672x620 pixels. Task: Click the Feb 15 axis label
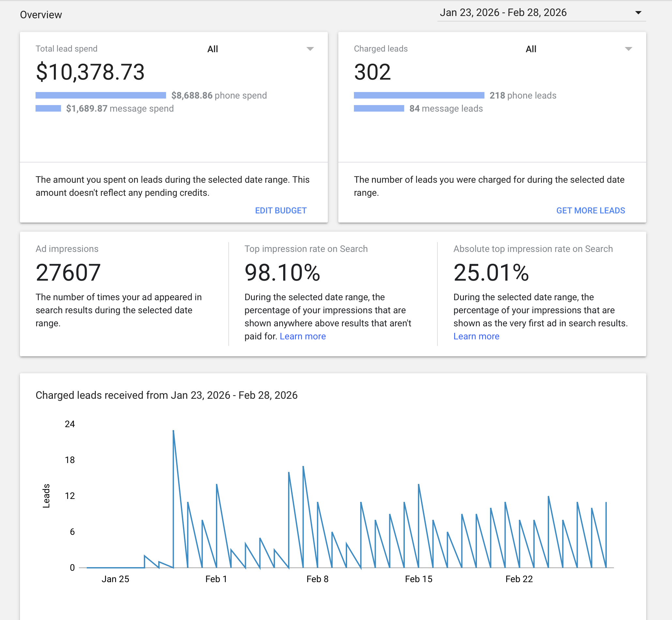418,579
